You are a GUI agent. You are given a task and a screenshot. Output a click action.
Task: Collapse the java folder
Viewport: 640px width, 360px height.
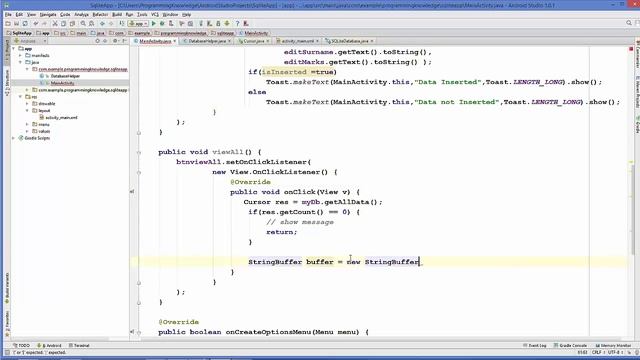click(21, 62)
